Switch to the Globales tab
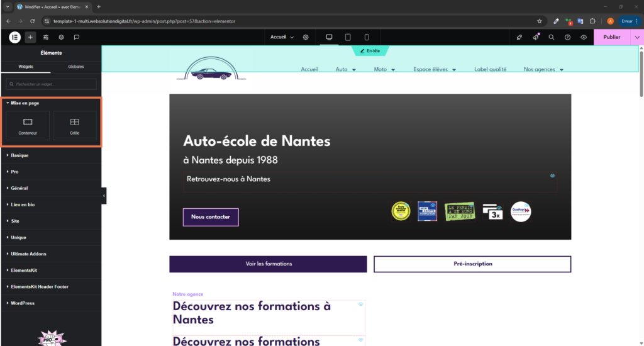Image resolution: width=644 pixels, height=346 pixels. (x=75, y=66)
